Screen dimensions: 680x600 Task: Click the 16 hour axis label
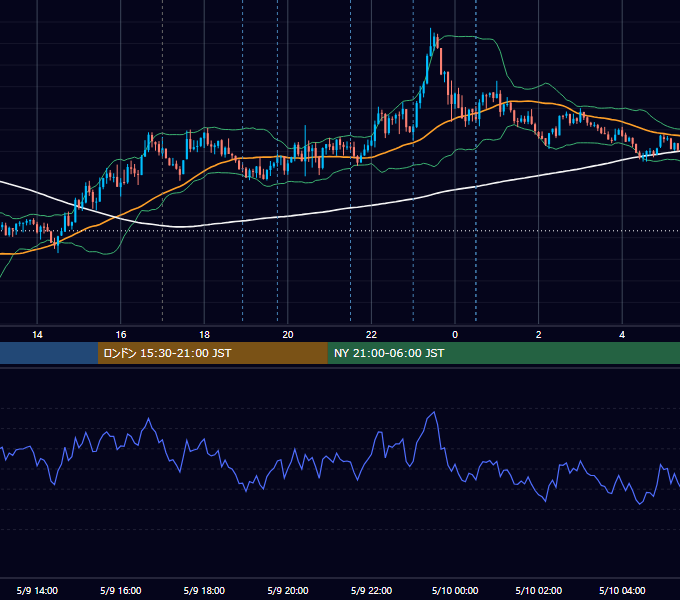click(x=121, y=335)
